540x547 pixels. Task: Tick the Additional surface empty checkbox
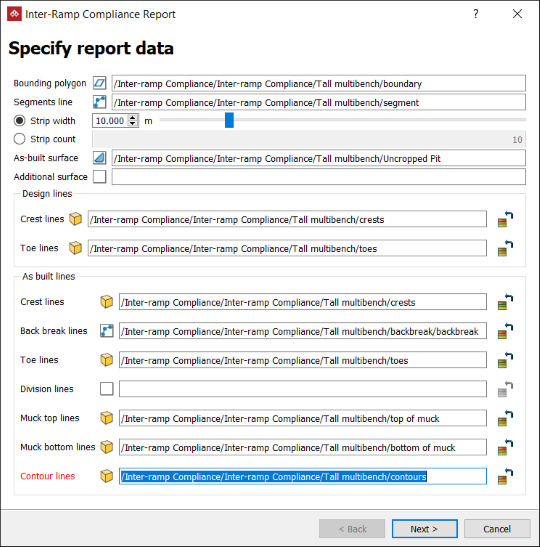coord(99,177)
